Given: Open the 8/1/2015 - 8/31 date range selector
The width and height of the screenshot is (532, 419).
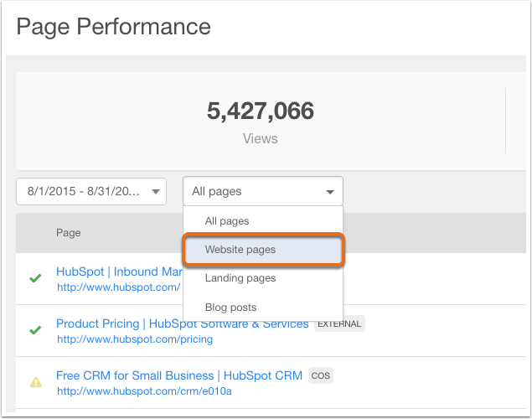Looking at the screenshot, I should coord(91,191).
